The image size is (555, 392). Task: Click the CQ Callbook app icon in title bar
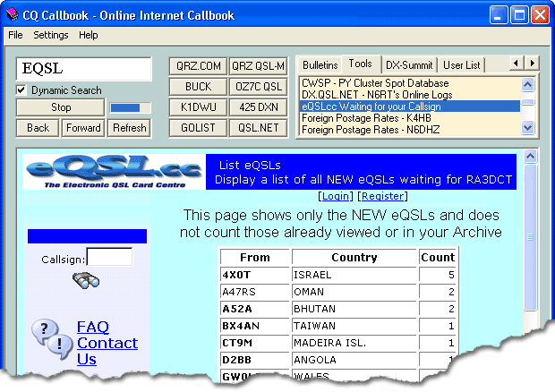(13, 15)
